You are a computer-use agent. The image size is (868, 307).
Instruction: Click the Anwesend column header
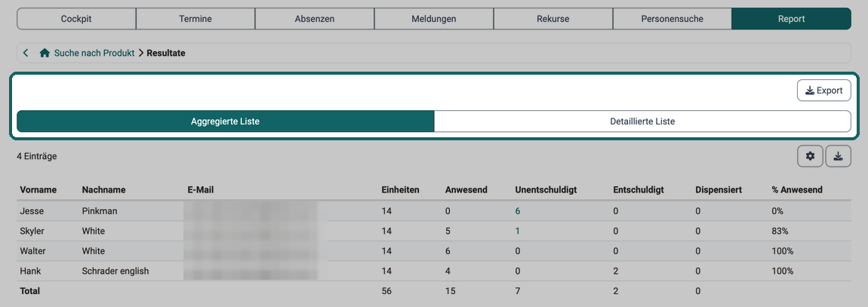pos(466,190)
